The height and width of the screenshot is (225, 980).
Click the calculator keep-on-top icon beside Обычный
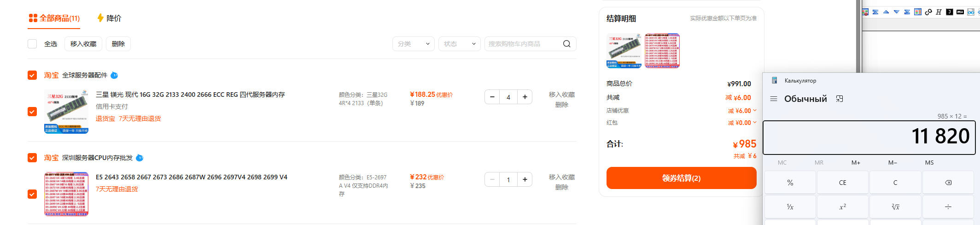[840, 99]
